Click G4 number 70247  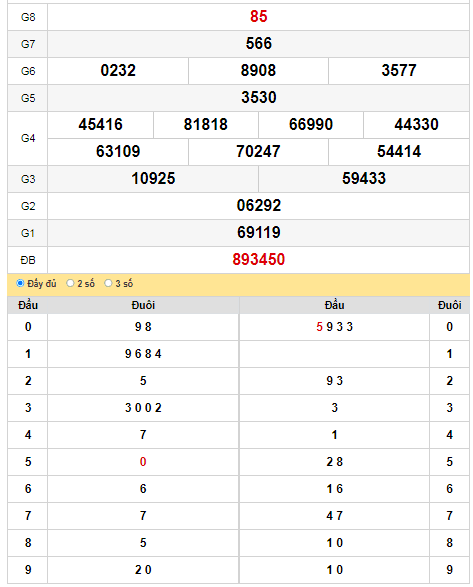pyautogui.click(x=258, y=152)
